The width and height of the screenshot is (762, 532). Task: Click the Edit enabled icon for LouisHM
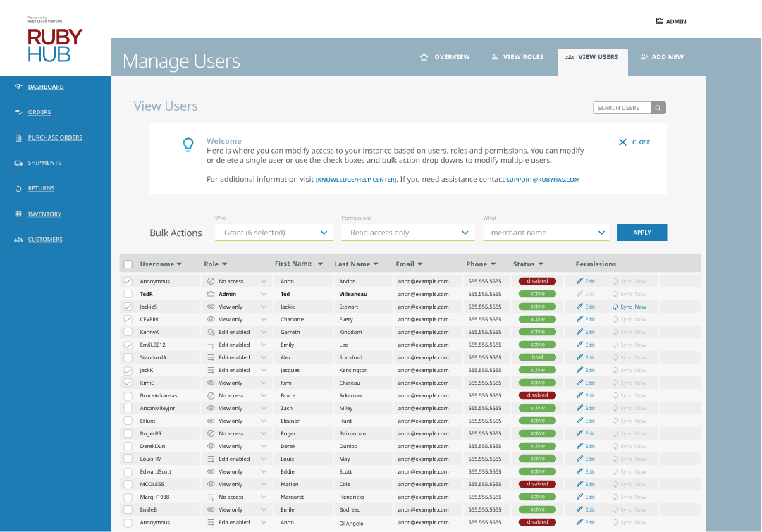(211, 459)
